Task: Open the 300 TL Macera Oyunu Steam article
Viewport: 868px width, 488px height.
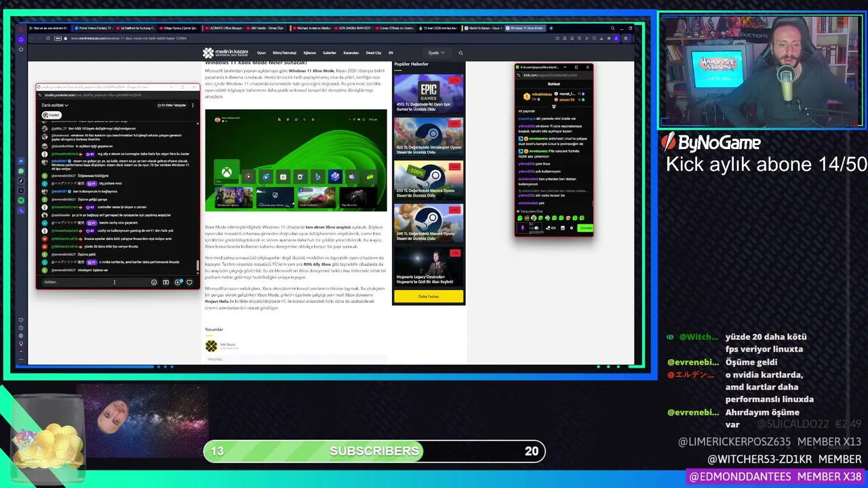Action: point(429,223)
